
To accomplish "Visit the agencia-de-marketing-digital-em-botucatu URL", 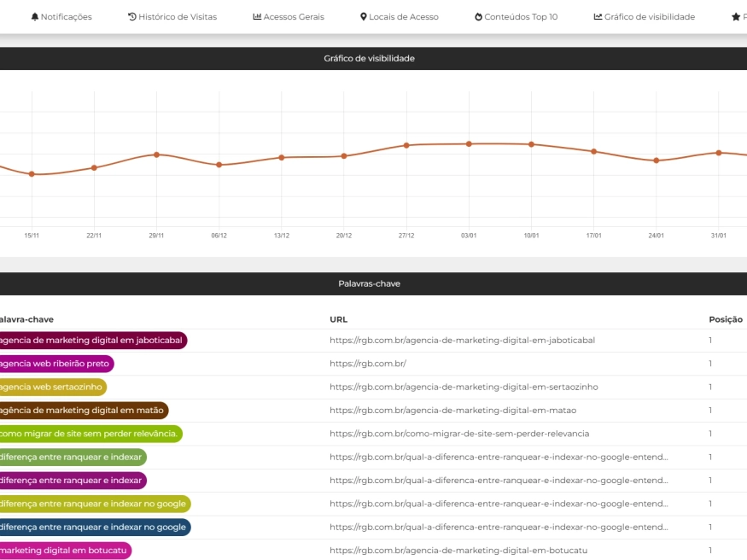I will pos(458,551).
